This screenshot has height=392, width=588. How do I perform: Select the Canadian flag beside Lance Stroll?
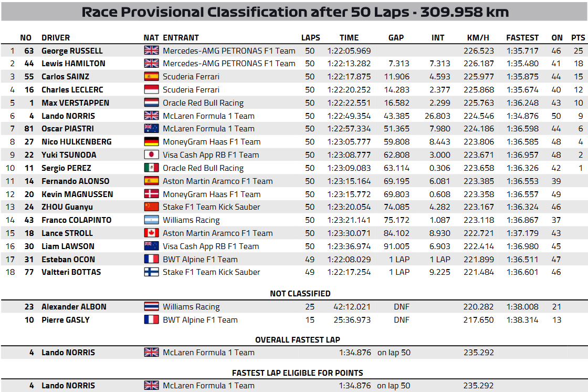point(151,233)
